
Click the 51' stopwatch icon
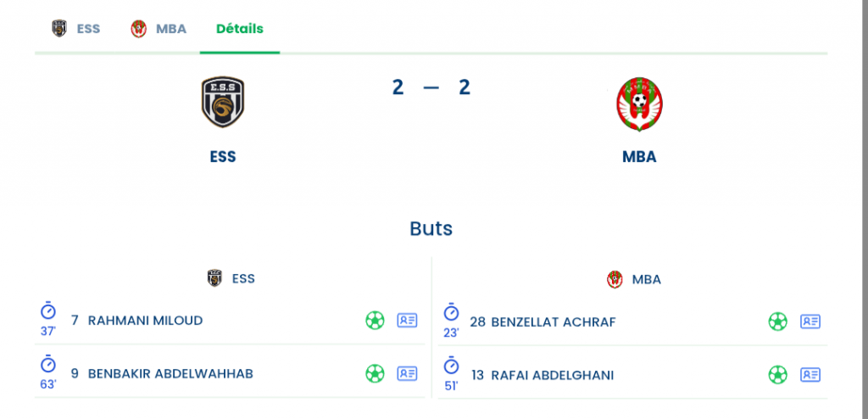pos(451,366)
